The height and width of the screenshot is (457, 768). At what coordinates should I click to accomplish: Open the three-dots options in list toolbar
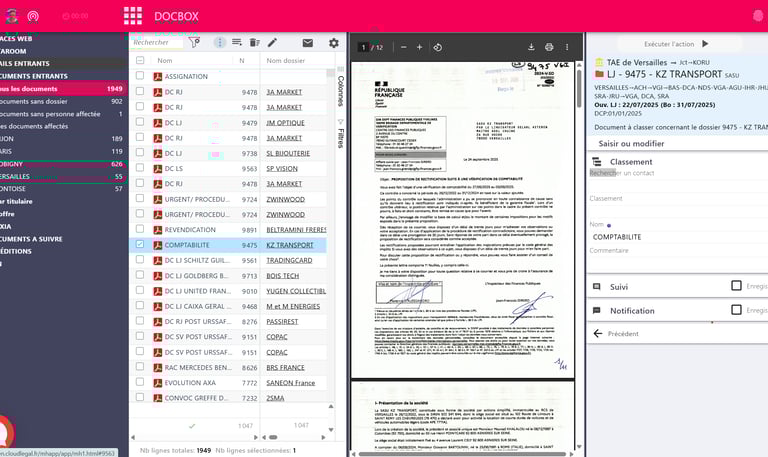click(219, 43)
